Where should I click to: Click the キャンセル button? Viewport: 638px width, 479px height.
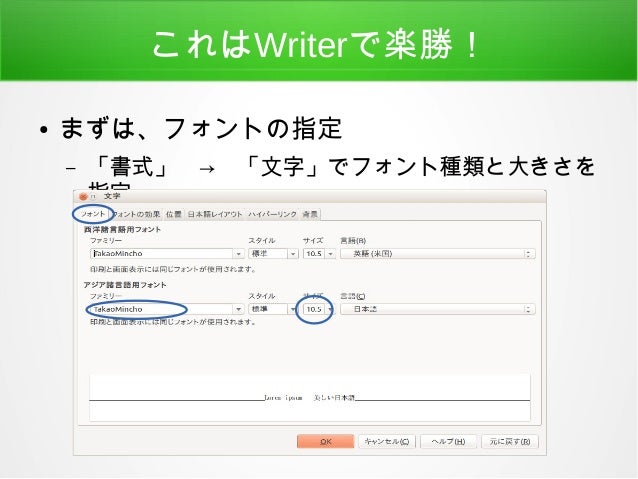(387, 441)
